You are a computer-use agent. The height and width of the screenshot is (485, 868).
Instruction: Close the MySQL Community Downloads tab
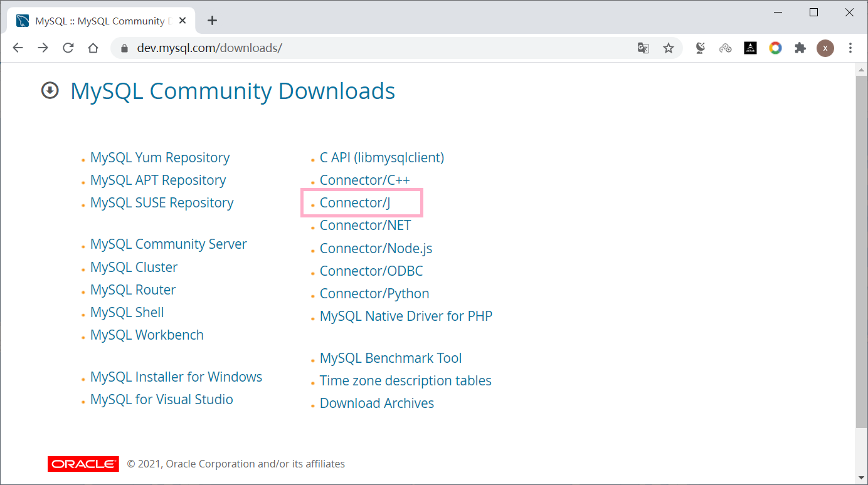183,21
